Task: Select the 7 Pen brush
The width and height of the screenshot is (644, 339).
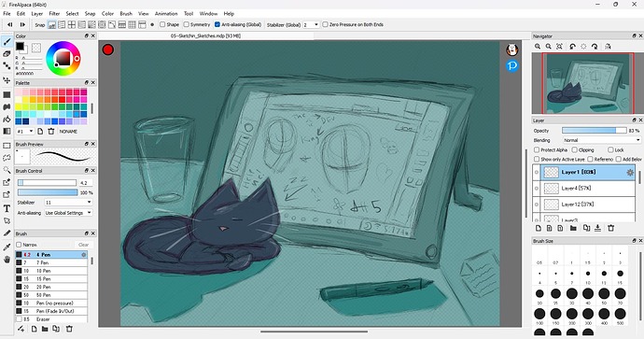Action: click(x=51, y=262)
